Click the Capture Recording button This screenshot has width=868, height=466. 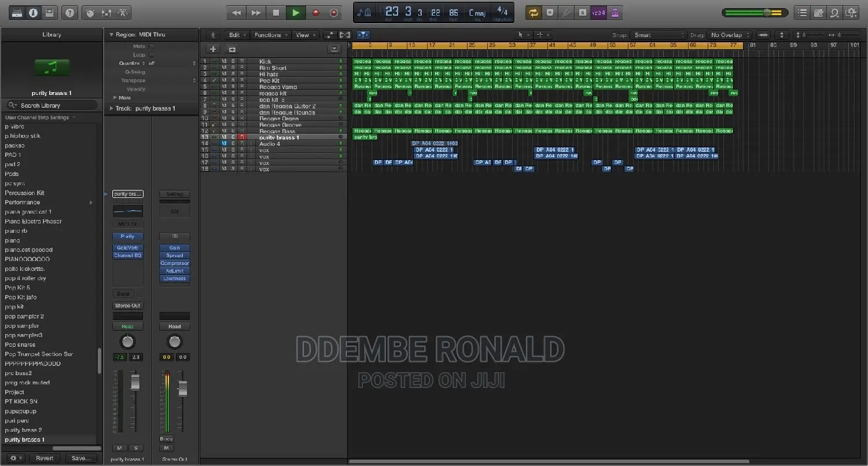coord(334,12)
